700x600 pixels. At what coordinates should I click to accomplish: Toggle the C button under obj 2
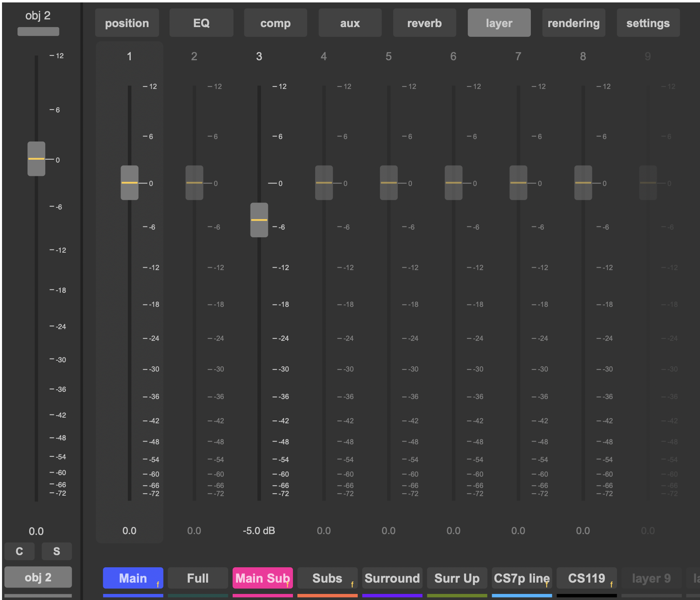click(19, 551)
